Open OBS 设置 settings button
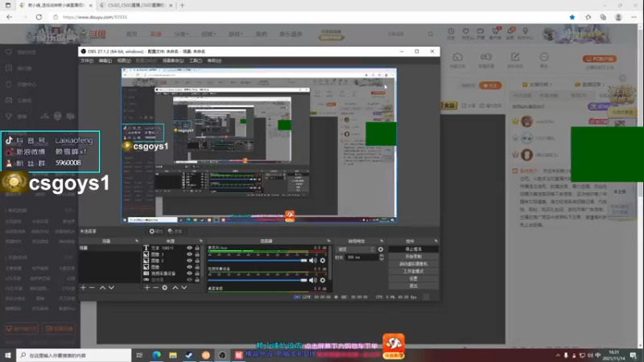The width and height of the screenshot is (644, 362). pyautogui.click(x=413, y=278)
